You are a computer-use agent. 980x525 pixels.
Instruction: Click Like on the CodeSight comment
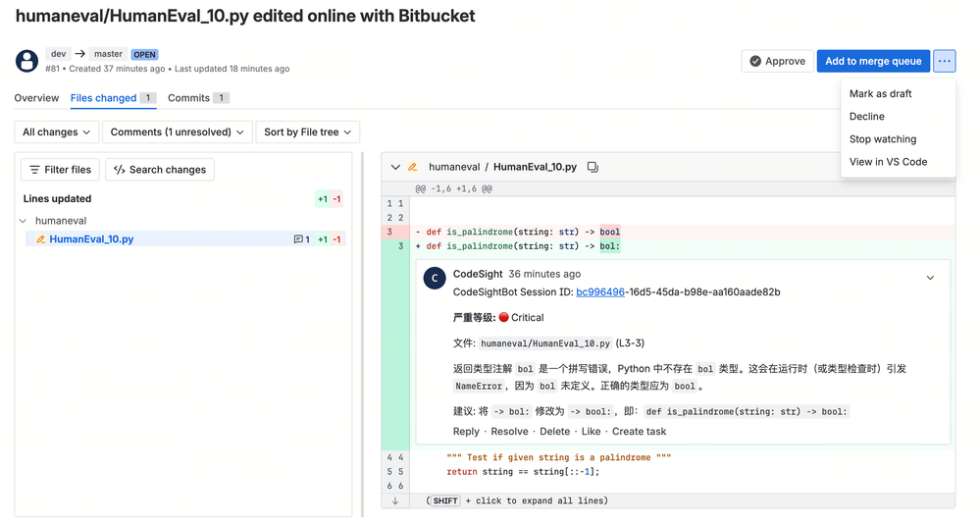[591, 431]
